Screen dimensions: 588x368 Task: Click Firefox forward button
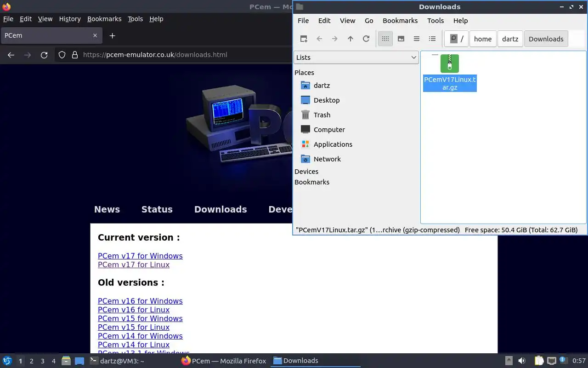click(28, 55)
